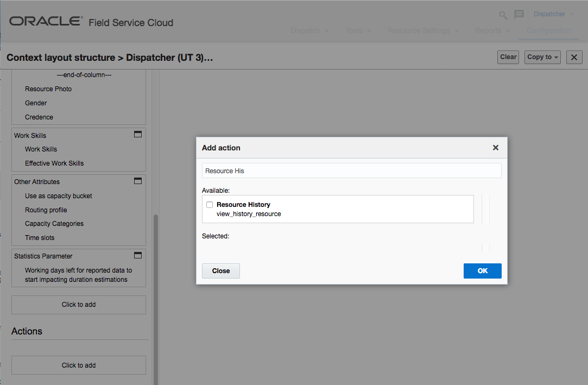Open the messages chat icon
588x385 pixels.
coord(519,14)
